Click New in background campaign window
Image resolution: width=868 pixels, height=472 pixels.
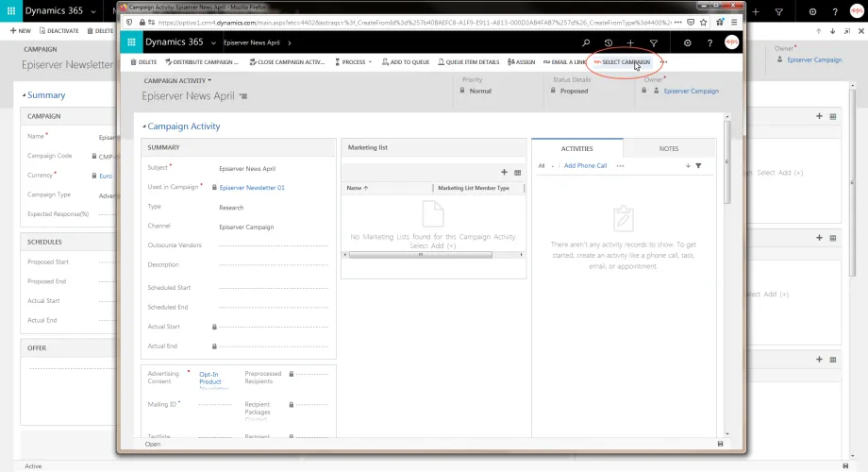21,31
